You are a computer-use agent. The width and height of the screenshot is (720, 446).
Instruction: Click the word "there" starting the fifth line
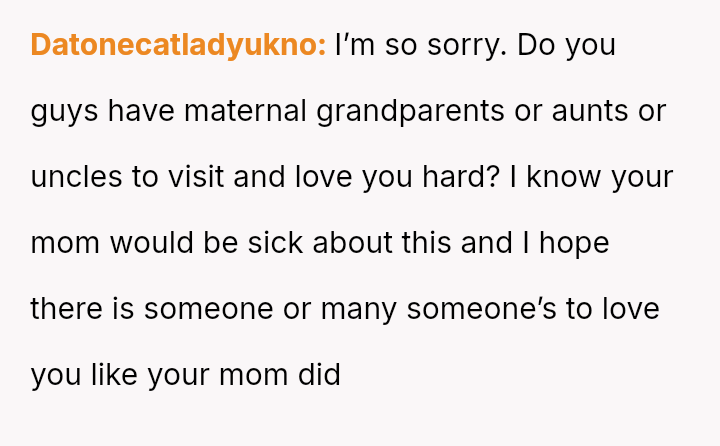(67, 309)
